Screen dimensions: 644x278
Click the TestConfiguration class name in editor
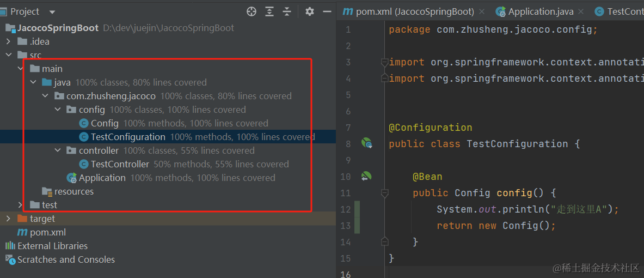click(518, 144)
